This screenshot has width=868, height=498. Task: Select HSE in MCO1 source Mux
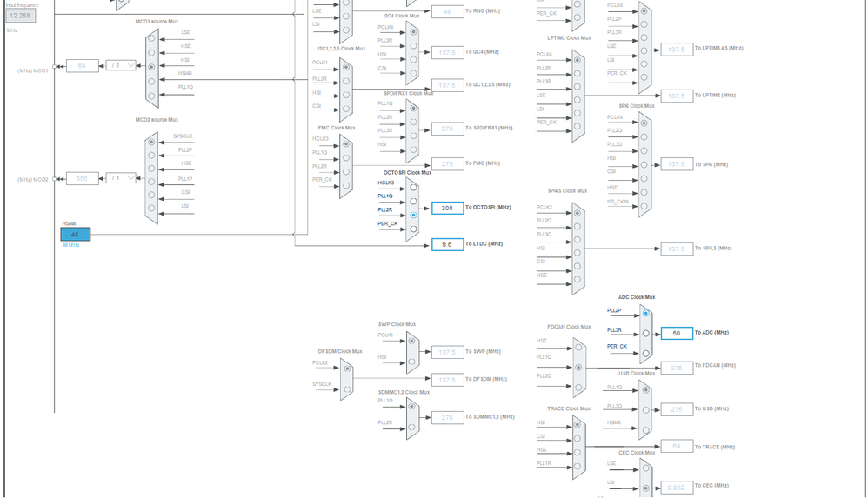(151, 53)
